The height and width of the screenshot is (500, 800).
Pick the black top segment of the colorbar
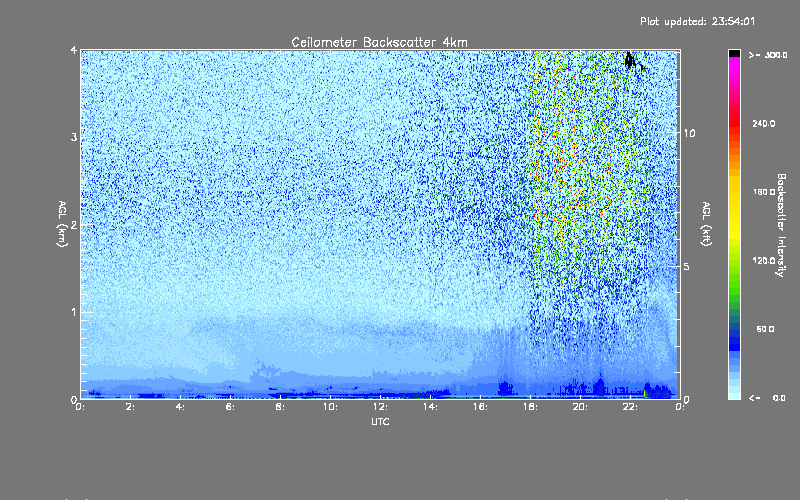click(734, 53)
